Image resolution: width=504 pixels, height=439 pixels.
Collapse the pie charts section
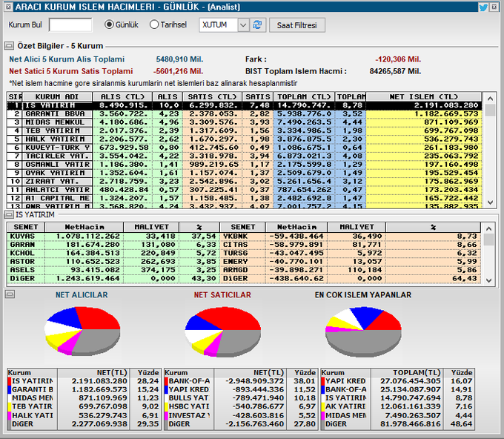click(x=10, y=294)
